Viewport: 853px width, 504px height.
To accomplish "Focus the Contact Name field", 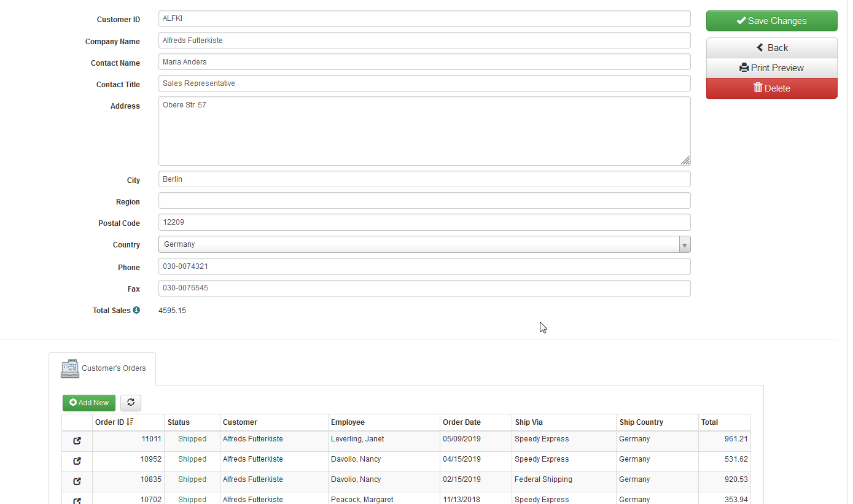I will pos(424,62).
